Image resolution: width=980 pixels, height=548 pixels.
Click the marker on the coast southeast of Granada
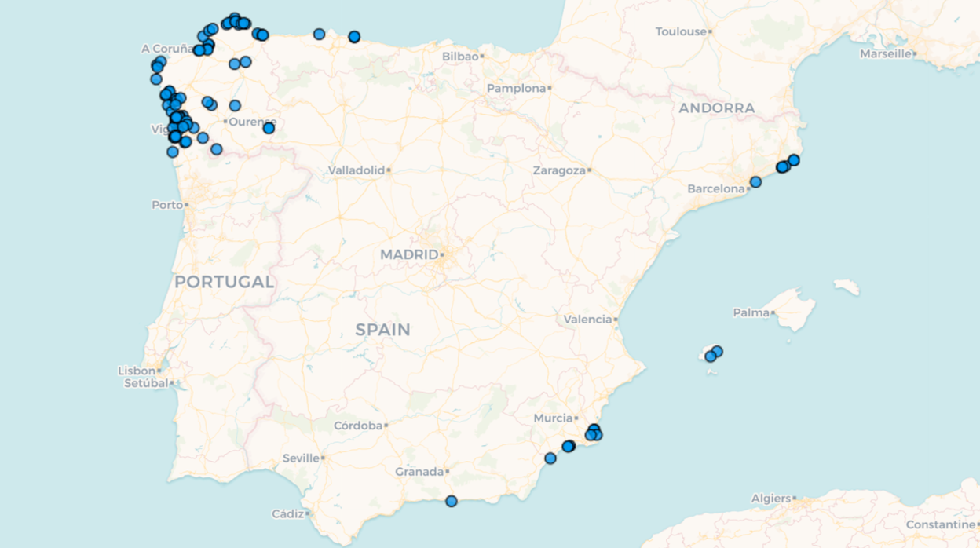(451, 501)
